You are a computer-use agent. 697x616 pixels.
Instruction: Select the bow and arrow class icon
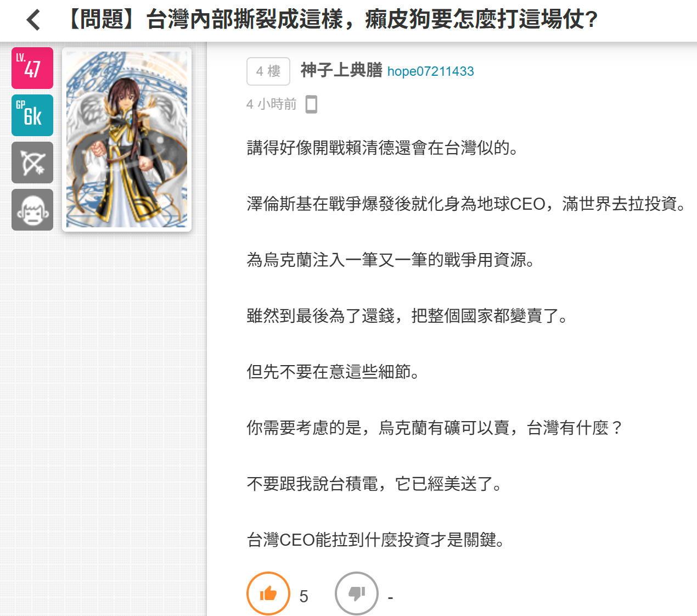pyautogui.click(x=32, y=163)
